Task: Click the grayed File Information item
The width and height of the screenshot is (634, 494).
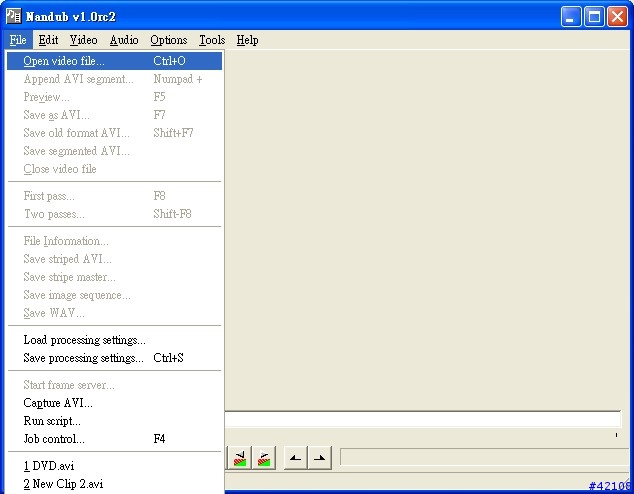Action: 114,241
